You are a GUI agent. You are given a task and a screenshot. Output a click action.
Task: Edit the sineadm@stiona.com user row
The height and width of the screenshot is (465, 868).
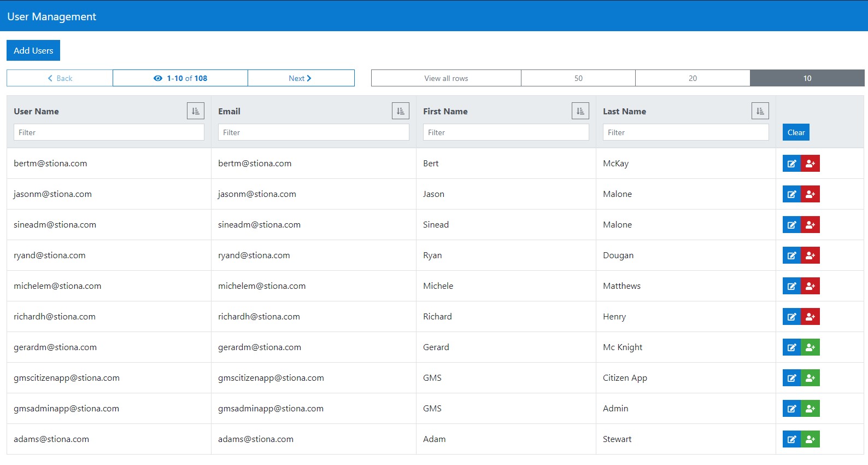(791, 225)
